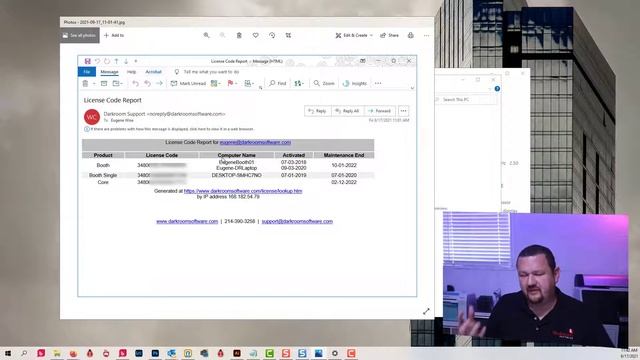Click the blue help icon in background window
640x360 pixels.
(x=497, y=89)
